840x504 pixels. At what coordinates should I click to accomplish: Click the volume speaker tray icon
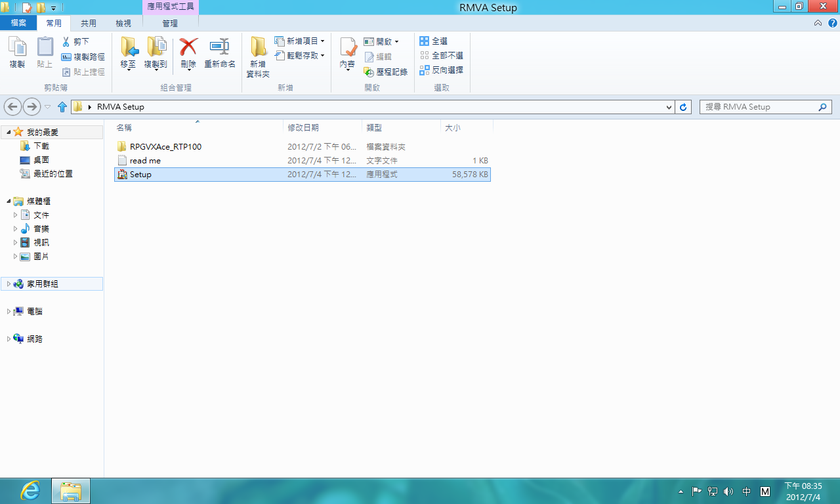tap(728, 492)
